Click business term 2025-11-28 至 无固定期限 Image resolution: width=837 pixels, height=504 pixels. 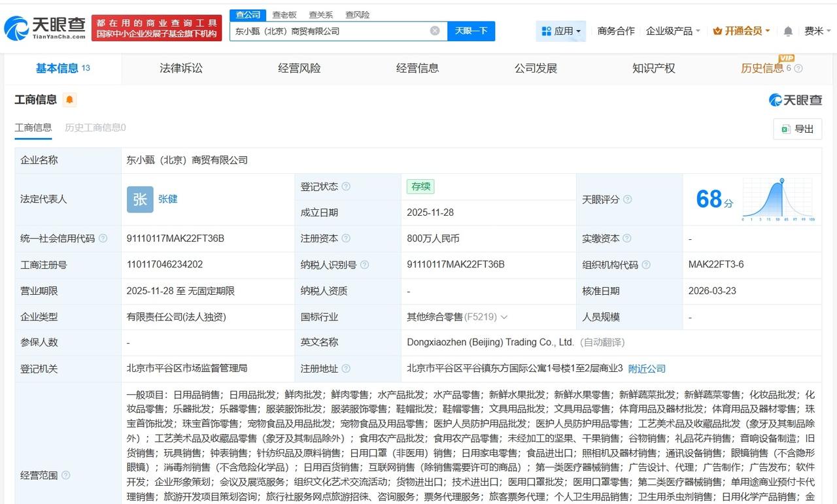[x=180, y=291]
